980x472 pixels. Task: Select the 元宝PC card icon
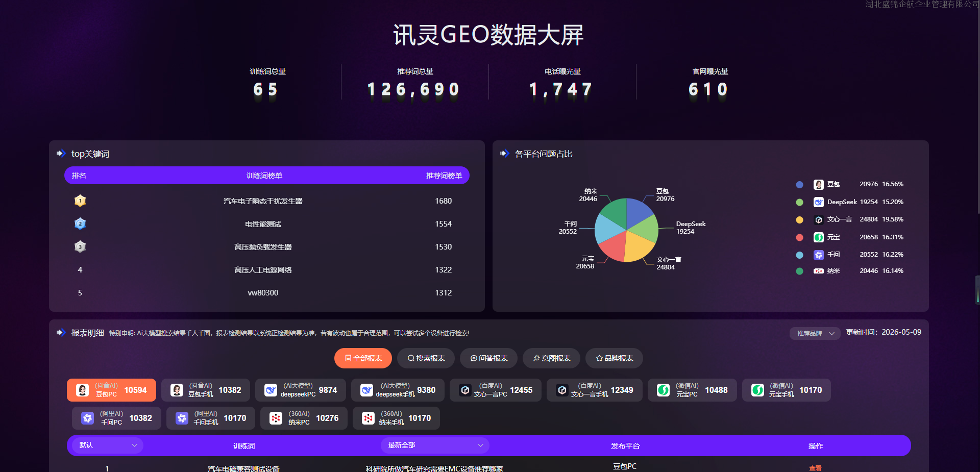click(663, 390)
